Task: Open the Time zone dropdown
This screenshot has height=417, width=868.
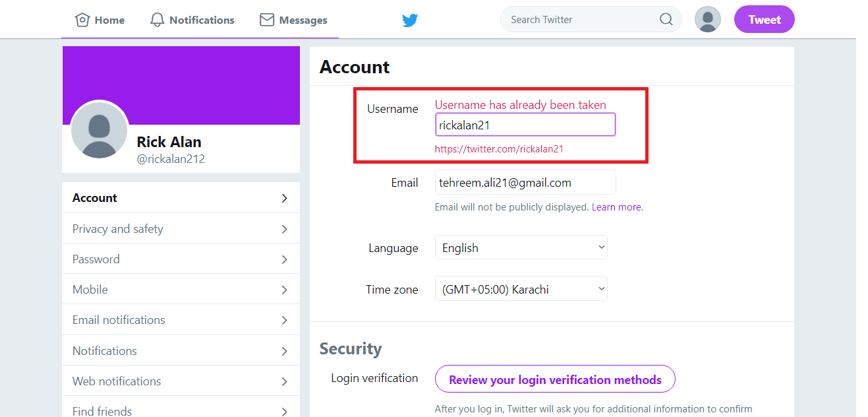Action: coord(521,288)
